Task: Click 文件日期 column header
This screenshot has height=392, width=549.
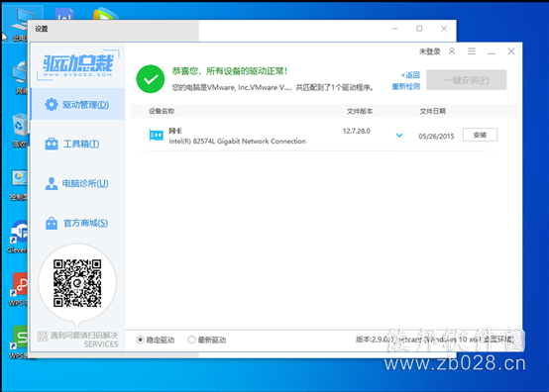Action: coord(432,111)
